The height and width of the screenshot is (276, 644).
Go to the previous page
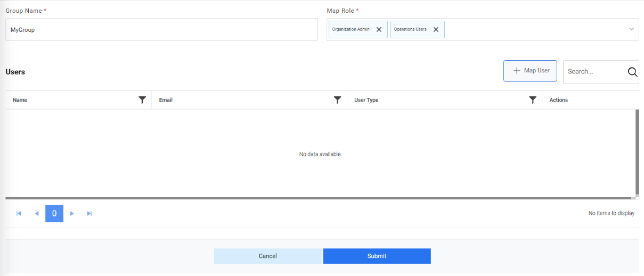click(x=37, y=214)
